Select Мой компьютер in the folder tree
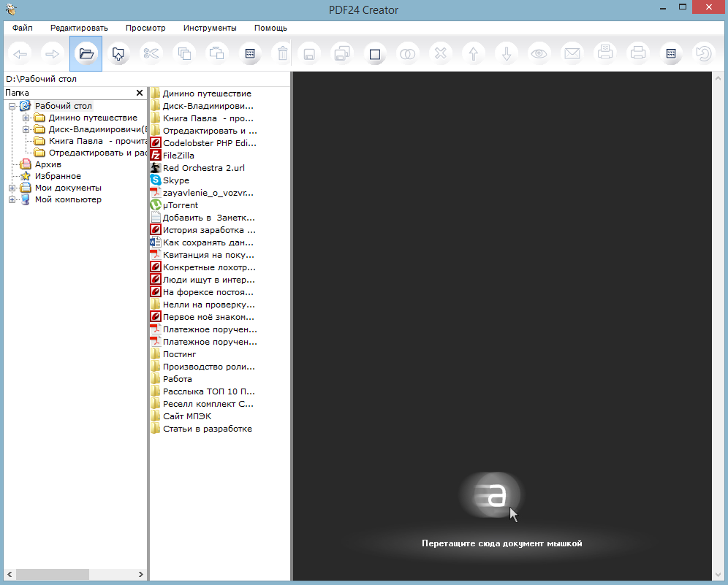Screen dimensions: 728x585 tap(68, 199)
